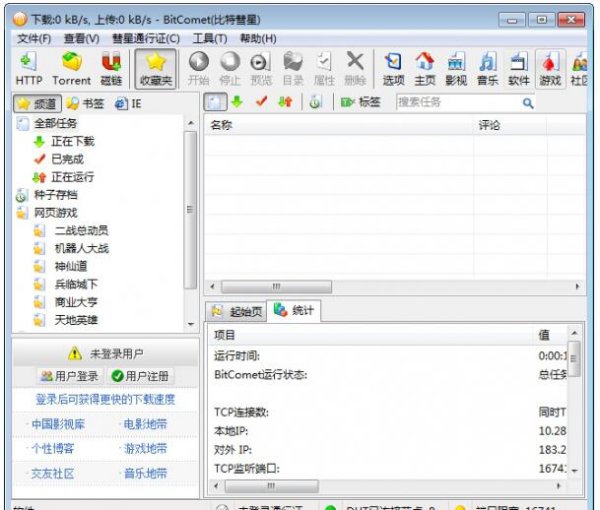Open the 个性博客 link
Image resolution: width=600 pixels, height=510 pixels.
tap(52, 448)
